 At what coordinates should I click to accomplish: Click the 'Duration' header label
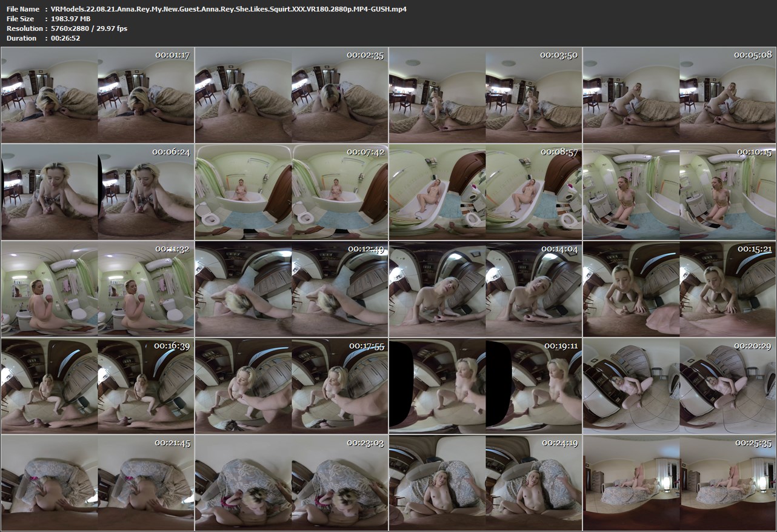click(x=21, y=38)
